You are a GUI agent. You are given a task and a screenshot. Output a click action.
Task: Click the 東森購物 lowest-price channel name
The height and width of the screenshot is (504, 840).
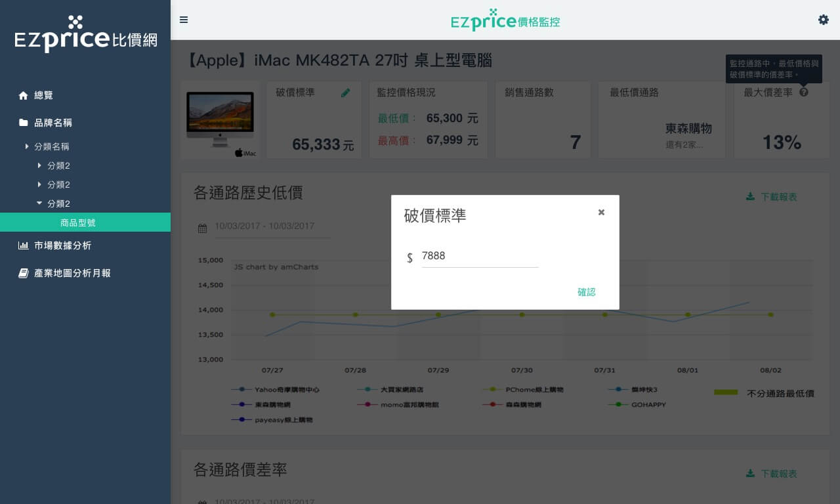coord(688,129)
